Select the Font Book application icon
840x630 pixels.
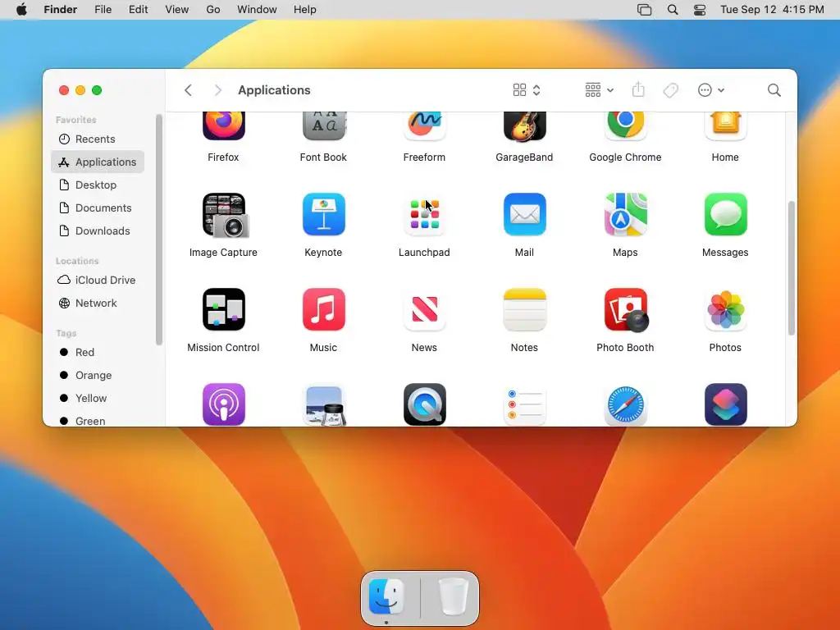point(323,126)
